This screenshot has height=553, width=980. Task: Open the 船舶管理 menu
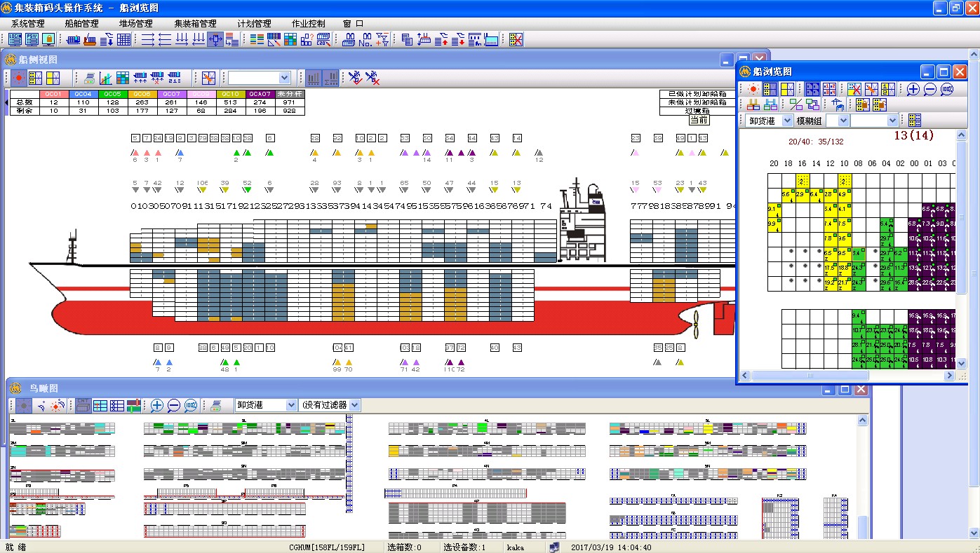(x=81, y=23)
